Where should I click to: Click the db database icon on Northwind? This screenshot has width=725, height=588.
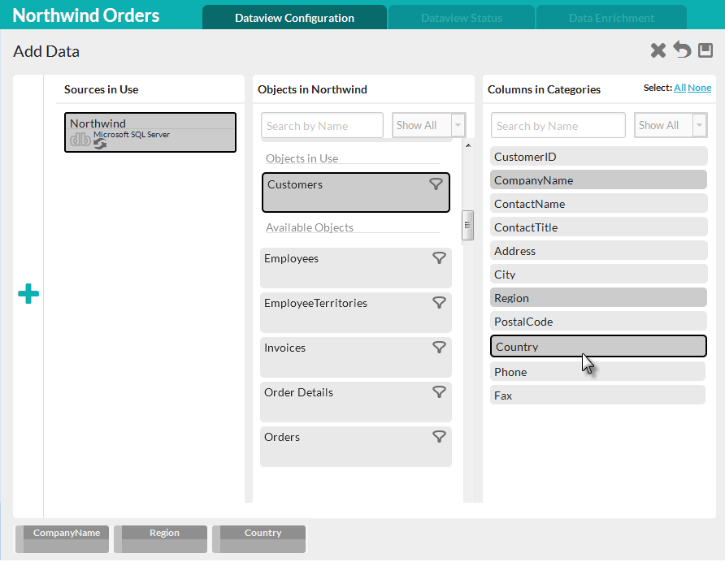80,140
